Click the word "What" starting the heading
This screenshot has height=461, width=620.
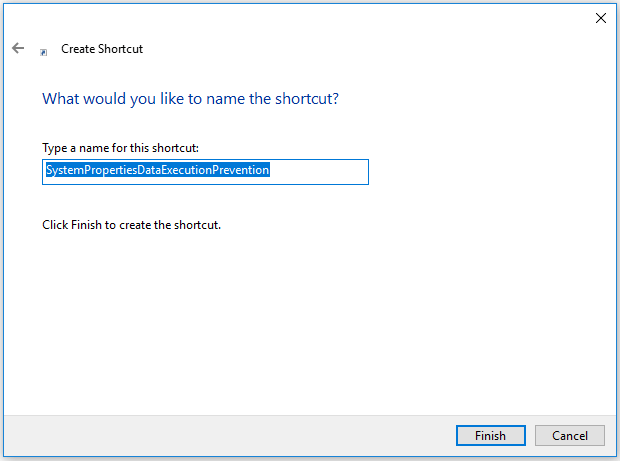pos(61,99)
